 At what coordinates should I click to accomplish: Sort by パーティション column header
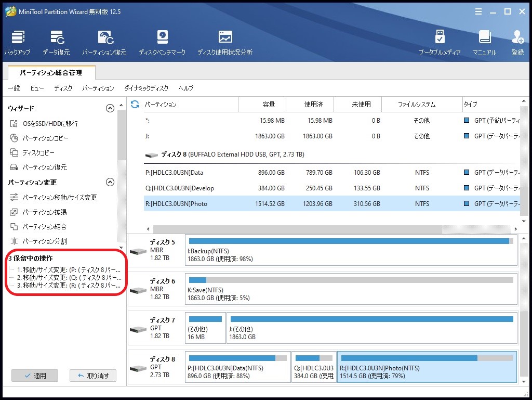point(190,104)
